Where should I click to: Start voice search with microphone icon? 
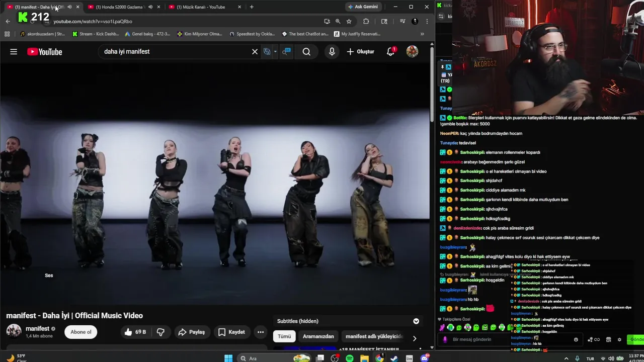pos(332,52)
